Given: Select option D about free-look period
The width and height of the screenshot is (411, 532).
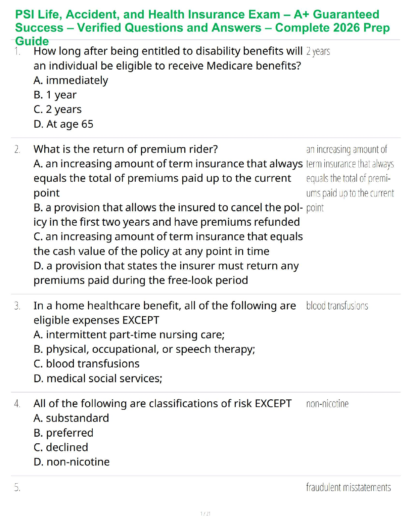Looking at the screenshot, I should pos(166,273).
